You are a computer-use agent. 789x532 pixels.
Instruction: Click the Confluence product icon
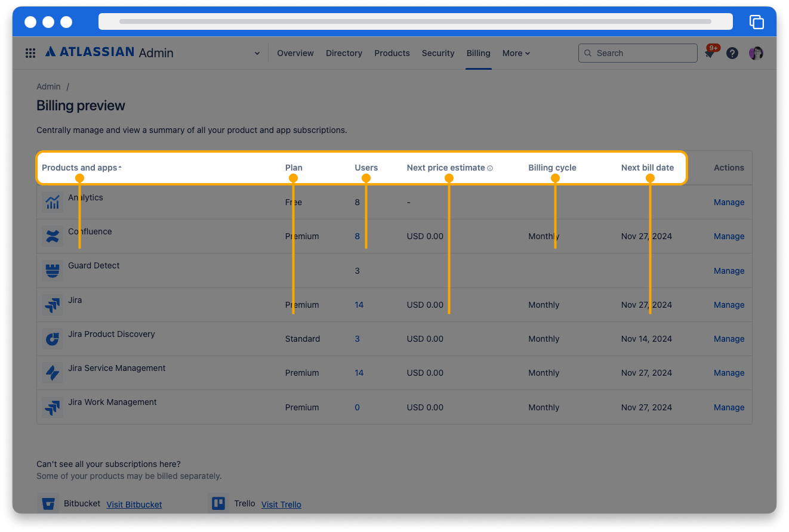pyautogui.click(x=53, y=236)
